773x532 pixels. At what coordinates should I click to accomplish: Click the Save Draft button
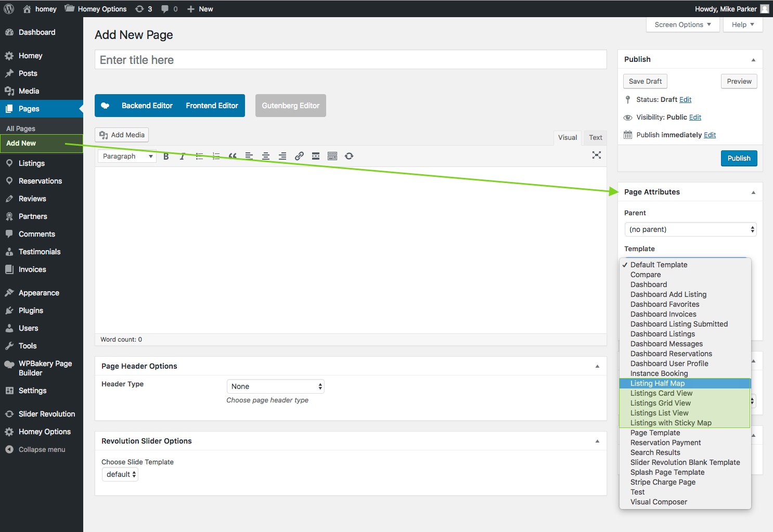tap(645, 81)
